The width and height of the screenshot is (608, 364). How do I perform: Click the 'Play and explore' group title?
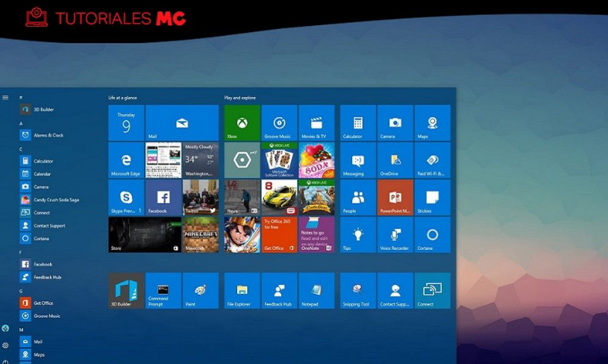pyautogui.click(x=240, y=98)
